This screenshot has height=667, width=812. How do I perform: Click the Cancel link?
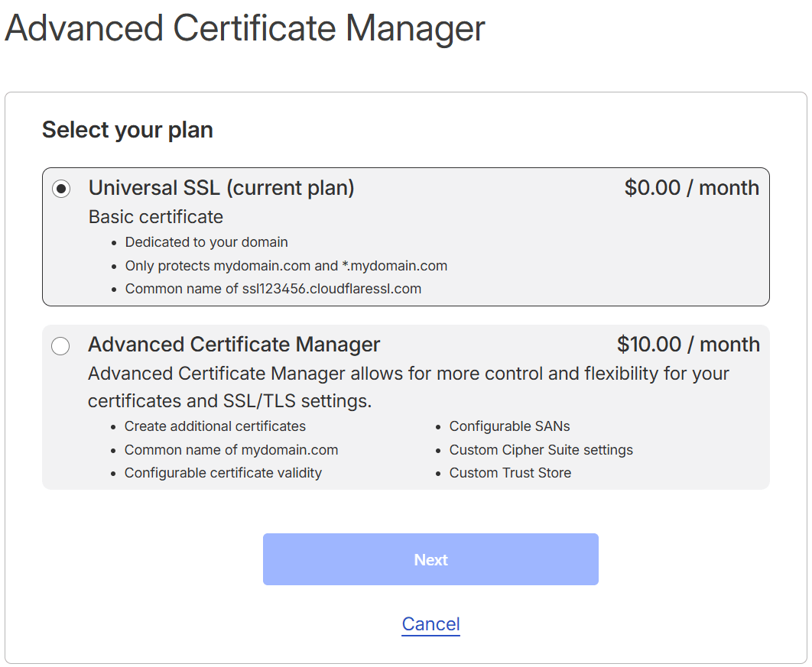point(430,624)
